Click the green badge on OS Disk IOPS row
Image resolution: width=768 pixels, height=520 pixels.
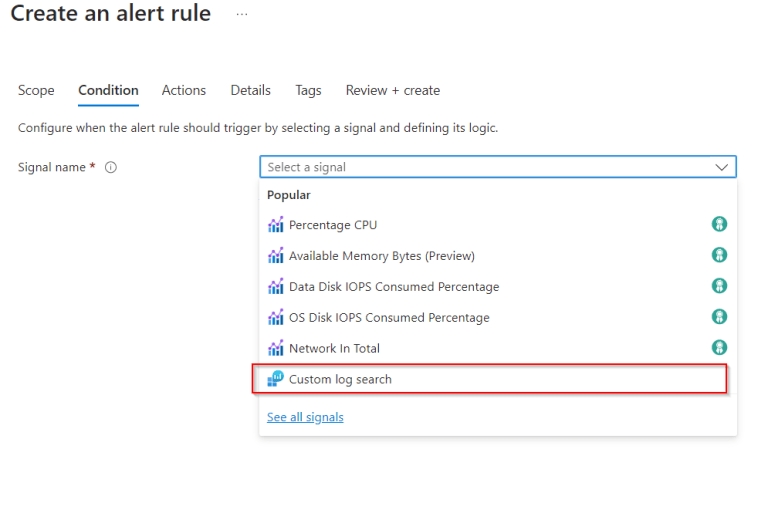719,317
